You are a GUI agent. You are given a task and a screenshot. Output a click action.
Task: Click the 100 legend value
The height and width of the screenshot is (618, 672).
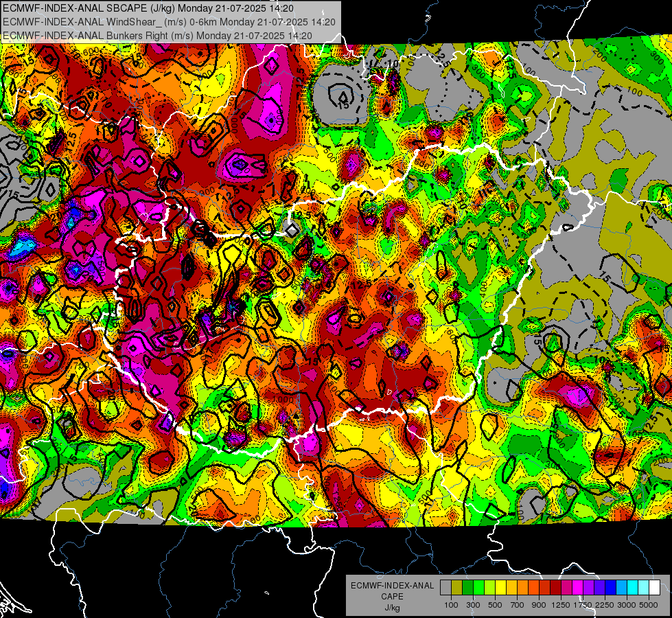[x=451, y=605]
